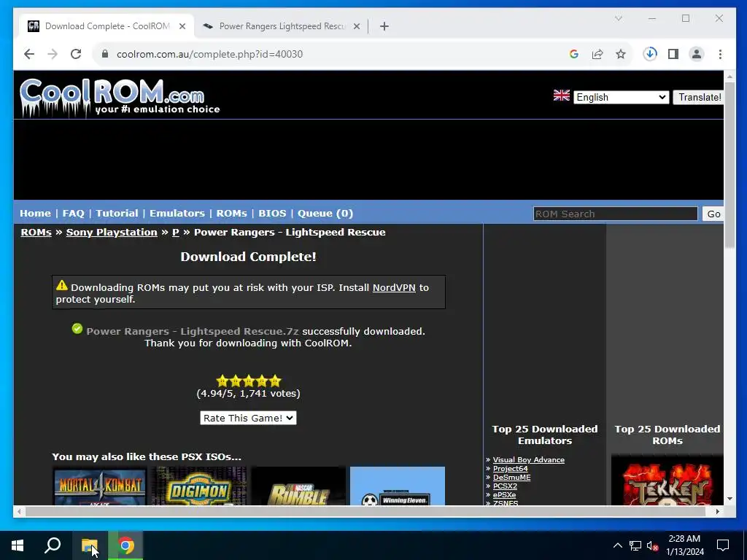747x560 pixels.
Task: Open tab search chevron
Action: pyautogui.click(x=619, y=18)
